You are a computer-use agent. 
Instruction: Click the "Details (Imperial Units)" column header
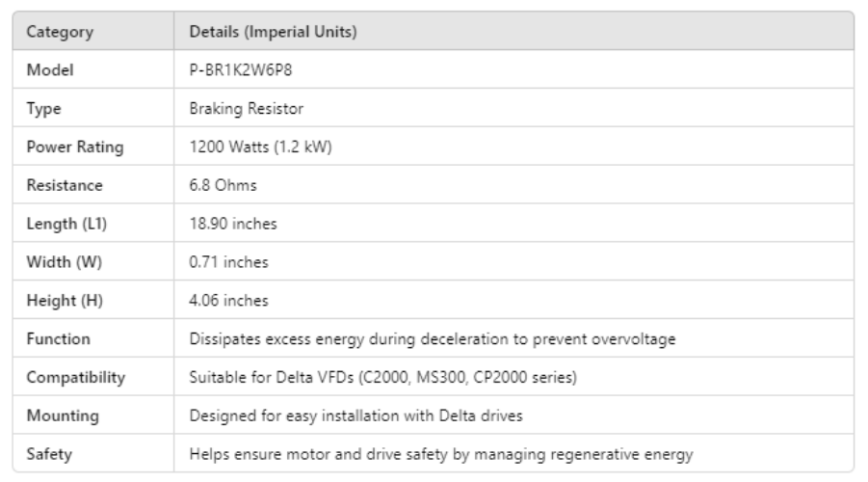pos(273,32)
